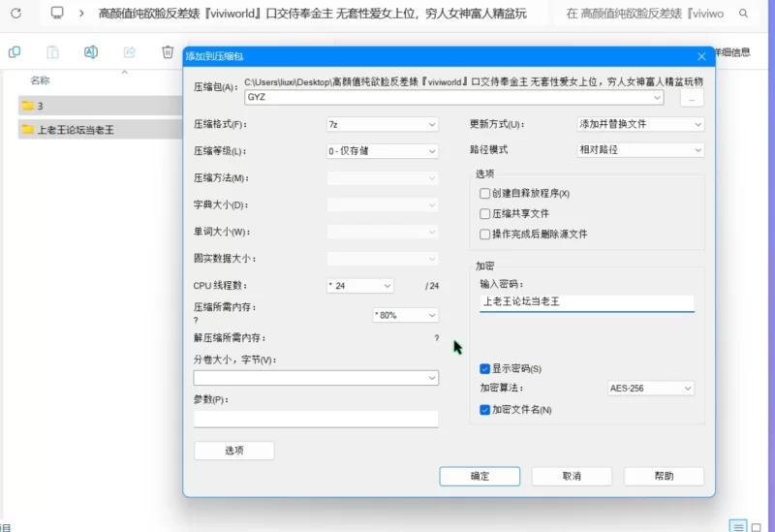Viewport: 775px width, 532px height.
Task: Click the Delete trash icon in Explorer toolbar
Action: click(168, 52)
